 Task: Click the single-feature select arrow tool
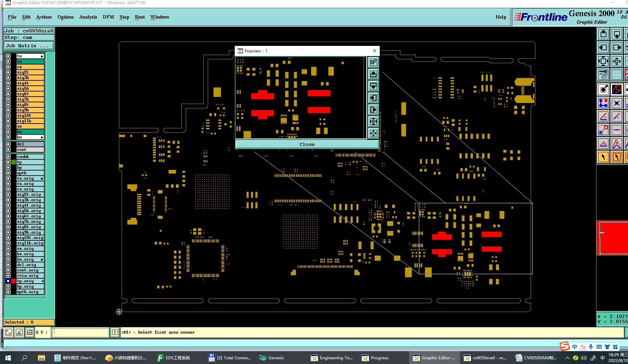(x=603, y=157)
